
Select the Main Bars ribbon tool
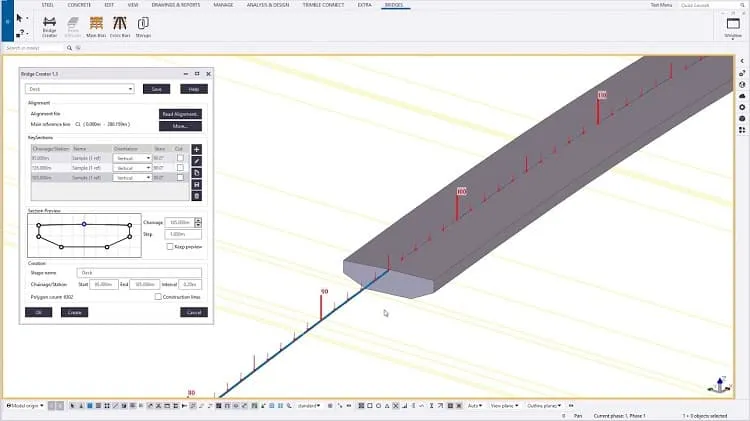tap(96, 27)
